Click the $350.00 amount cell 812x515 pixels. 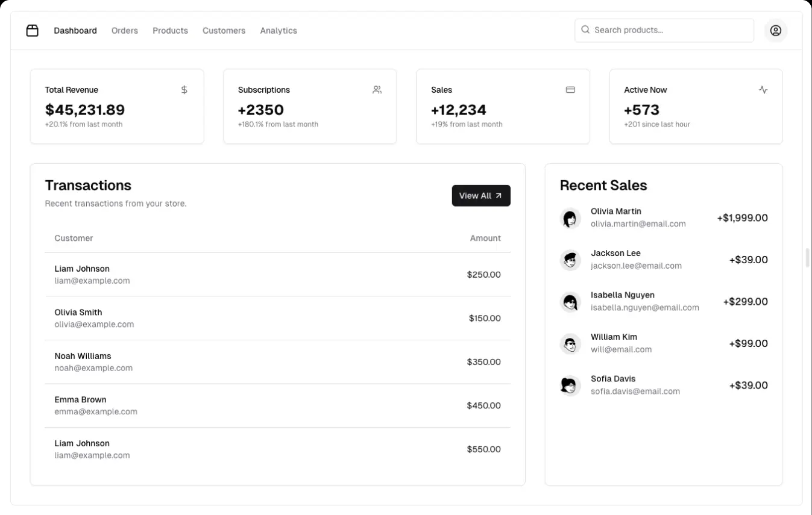483,362
